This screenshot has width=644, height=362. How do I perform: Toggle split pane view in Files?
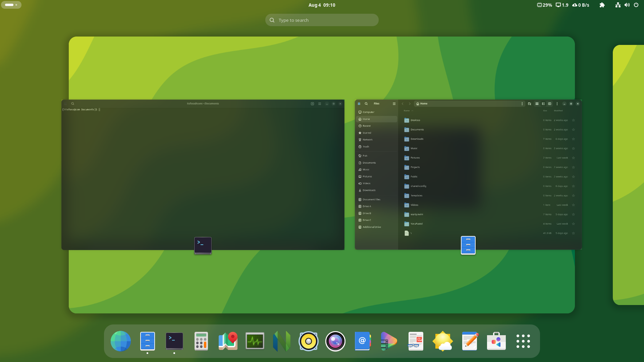pos(549,104)
